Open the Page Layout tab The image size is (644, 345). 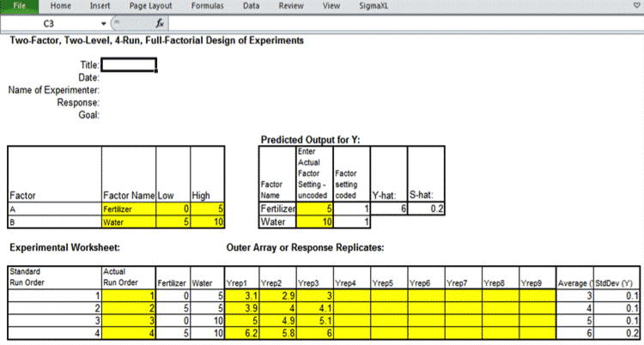150,6
